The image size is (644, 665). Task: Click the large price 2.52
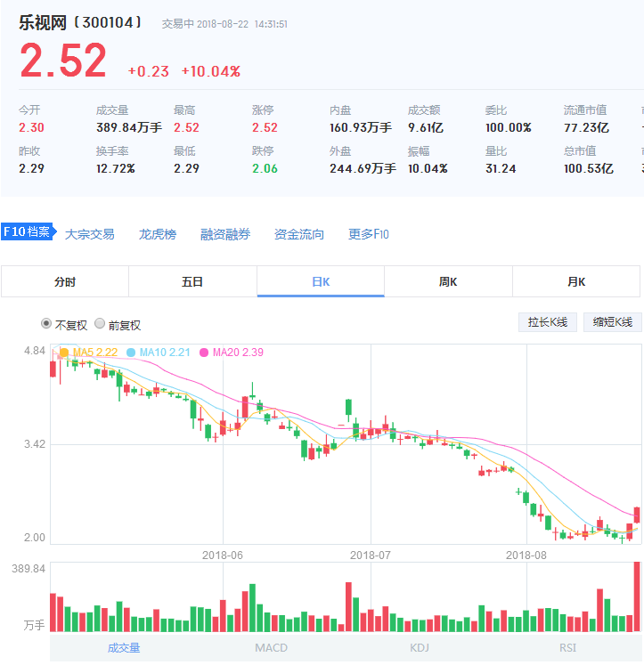[x=62, y=61]
